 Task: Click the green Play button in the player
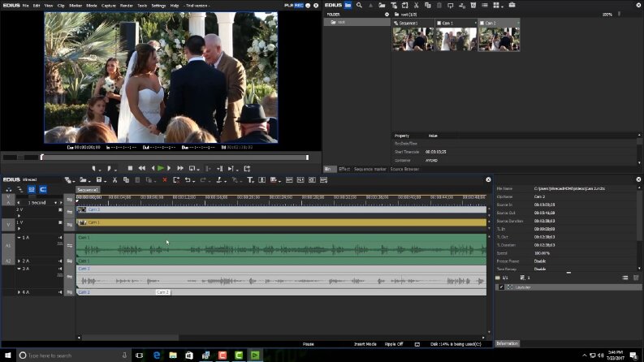pos(161,168)
